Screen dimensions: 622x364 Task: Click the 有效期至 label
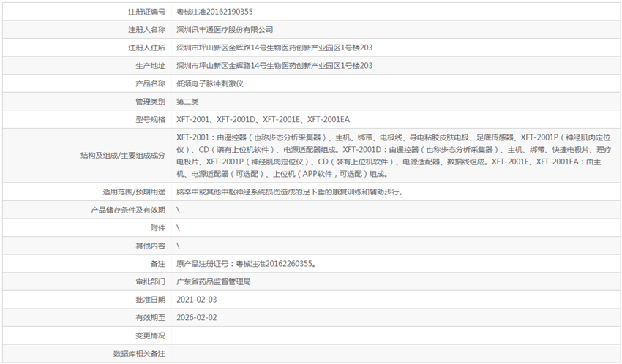tap(150, 318)
